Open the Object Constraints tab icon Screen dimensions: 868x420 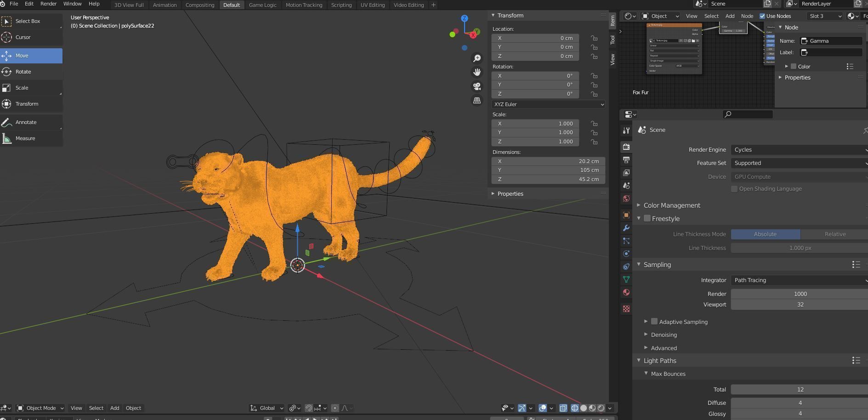pos(626,267)
